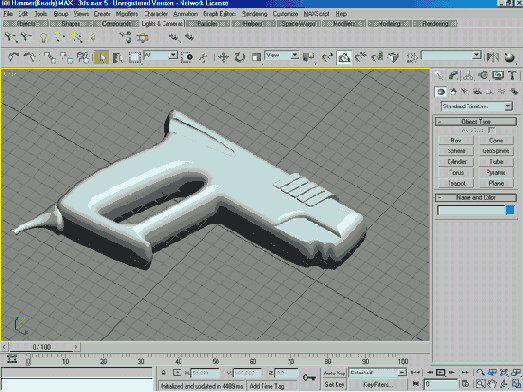Click the Undo arrow icon

click(13, 57)
